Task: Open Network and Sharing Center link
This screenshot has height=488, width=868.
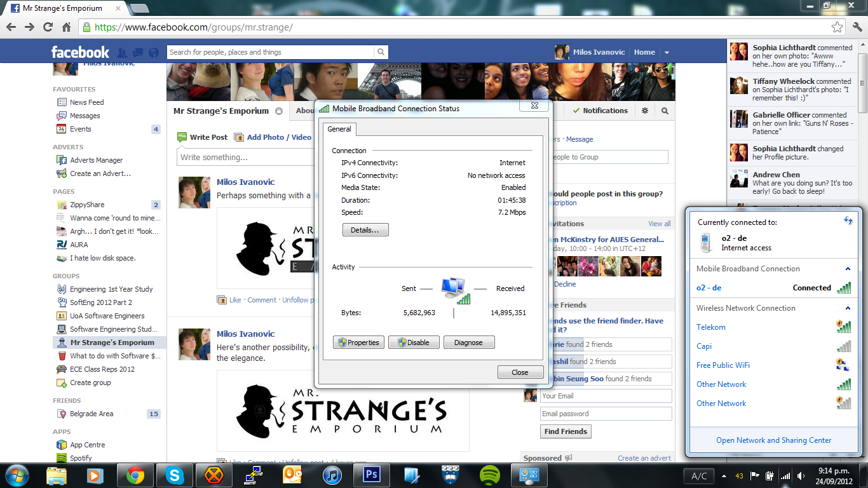Action: (x=773, y=440)
